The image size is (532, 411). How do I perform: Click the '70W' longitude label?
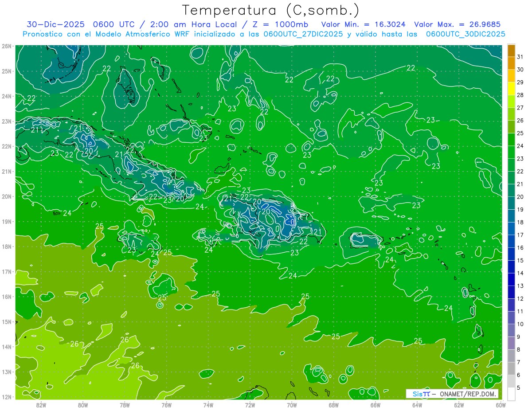coord(292,405)
